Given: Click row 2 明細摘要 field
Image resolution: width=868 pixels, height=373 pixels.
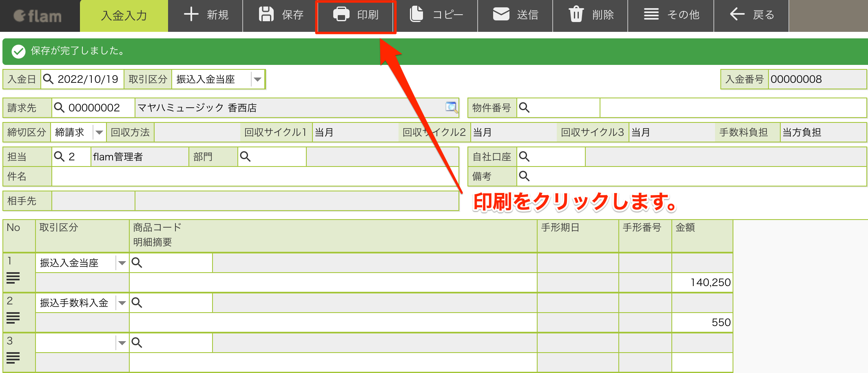Looking at the screenshot, I should pos(333,322).
